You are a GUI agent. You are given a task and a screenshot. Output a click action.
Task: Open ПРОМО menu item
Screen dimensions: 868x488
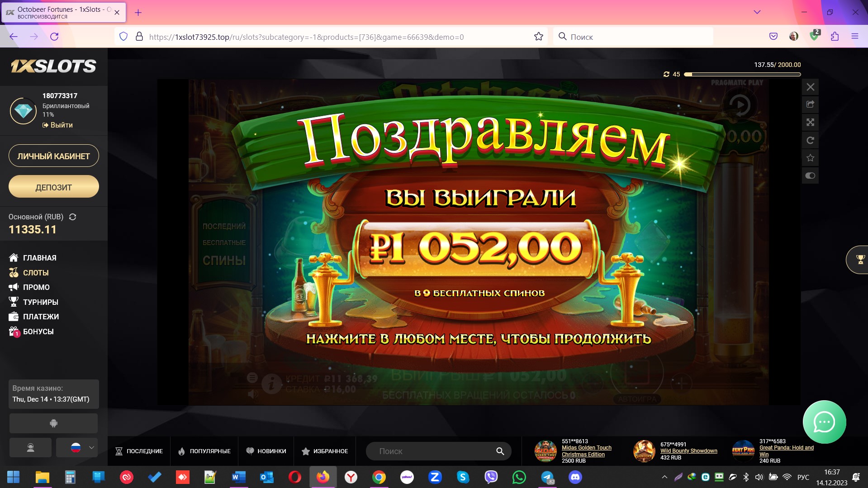pos(29,287)
